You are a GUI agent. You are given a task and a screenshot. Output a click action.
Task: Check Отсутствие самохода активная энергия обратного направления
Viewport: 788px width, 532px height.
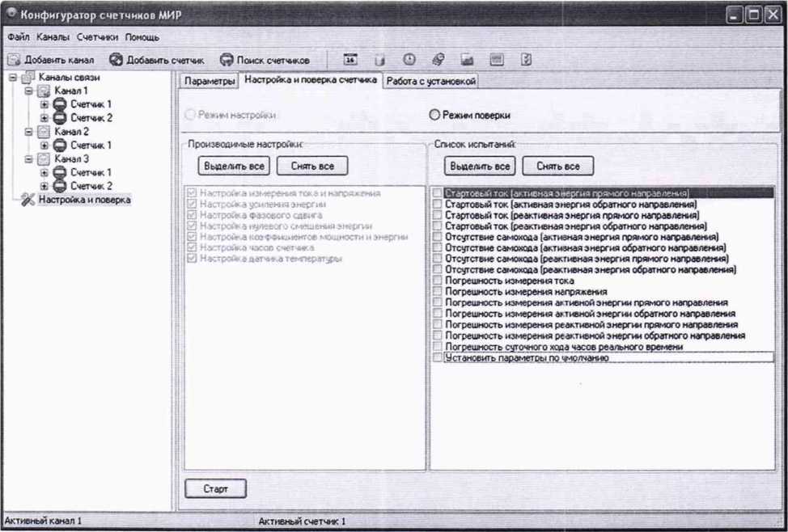point(437,248)
